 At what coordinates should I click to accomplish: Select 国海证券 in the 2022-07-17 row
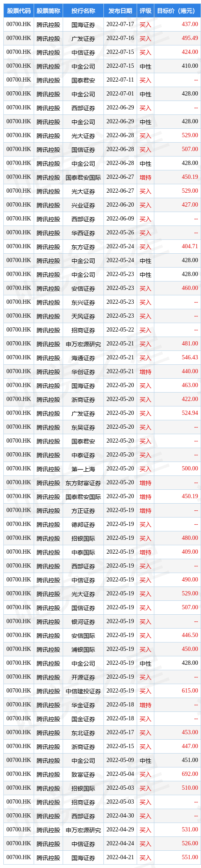[x=83, y=24]
